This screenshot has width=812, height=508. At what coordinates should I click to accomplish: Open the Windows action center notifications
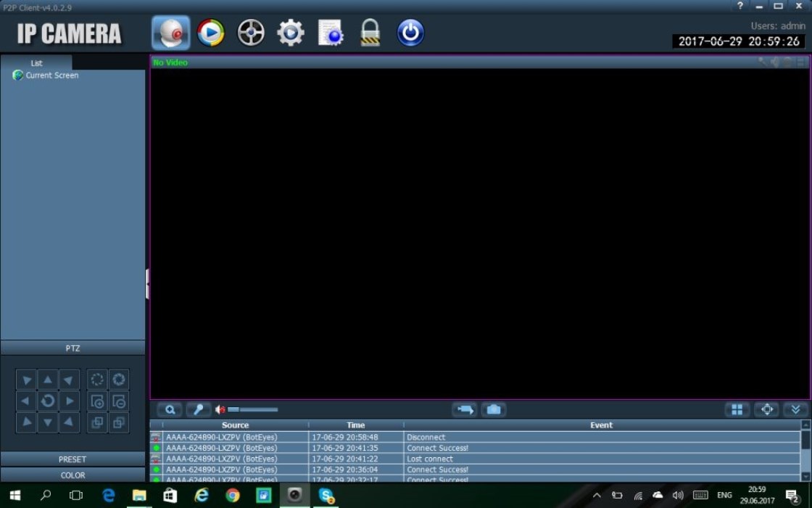[x=792, y=496]
